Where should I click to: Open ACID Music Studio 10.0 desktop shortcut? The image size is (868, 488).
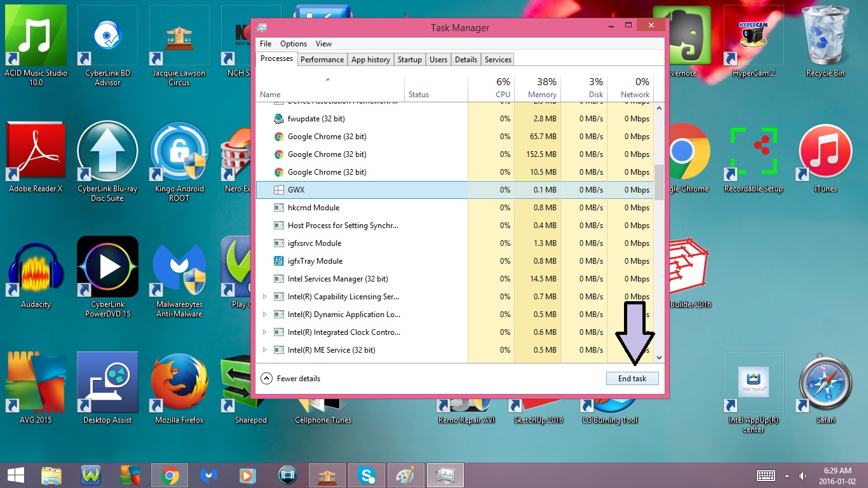pos(36,46)
